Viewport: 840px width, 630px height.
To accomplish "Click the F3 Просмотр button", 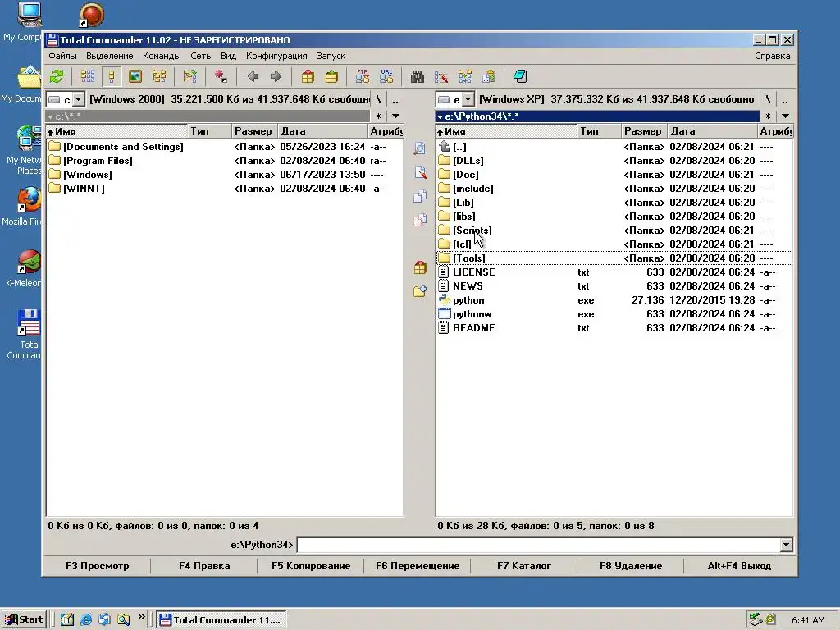I will (x=98, y=566).
